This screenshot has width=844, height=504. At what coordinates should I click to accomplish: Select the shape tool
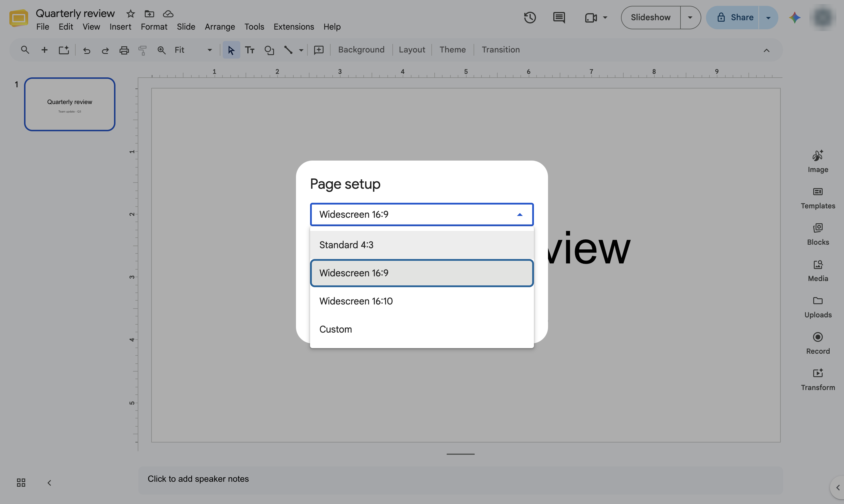coord(269,50)
